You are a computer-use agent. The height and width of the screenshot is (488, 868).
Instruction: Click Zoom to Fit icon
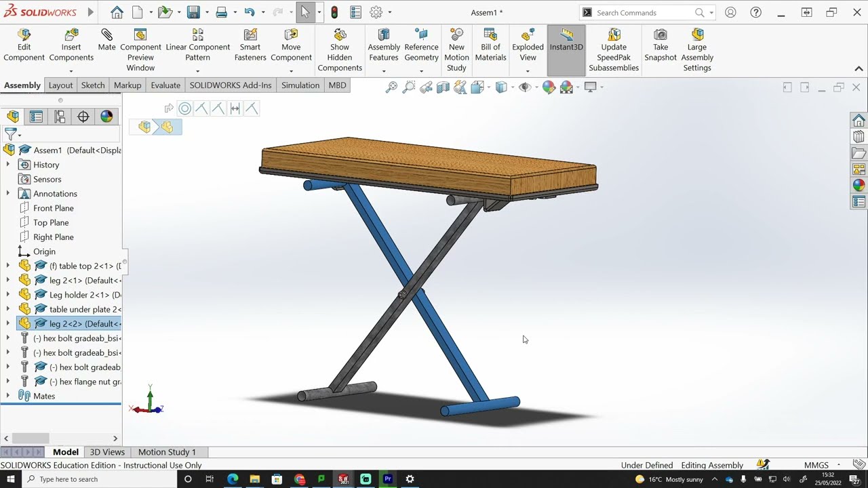(x=391, y=87)
